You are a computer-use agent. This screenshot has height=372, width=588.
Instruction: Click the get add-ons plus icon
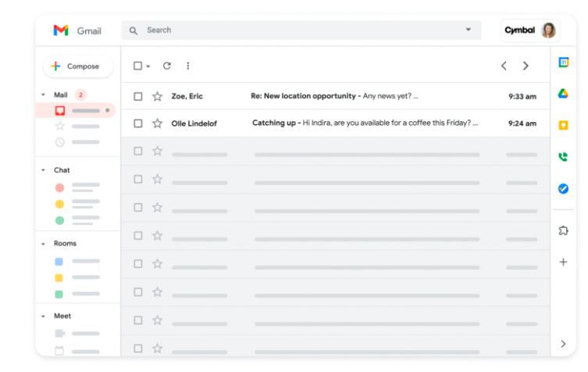(563, 262)
